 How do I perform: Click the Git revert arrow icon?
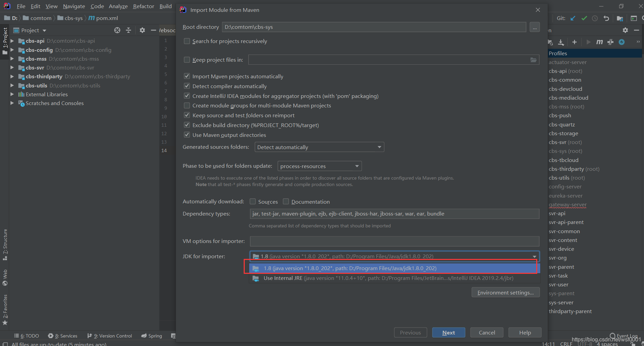606,18
